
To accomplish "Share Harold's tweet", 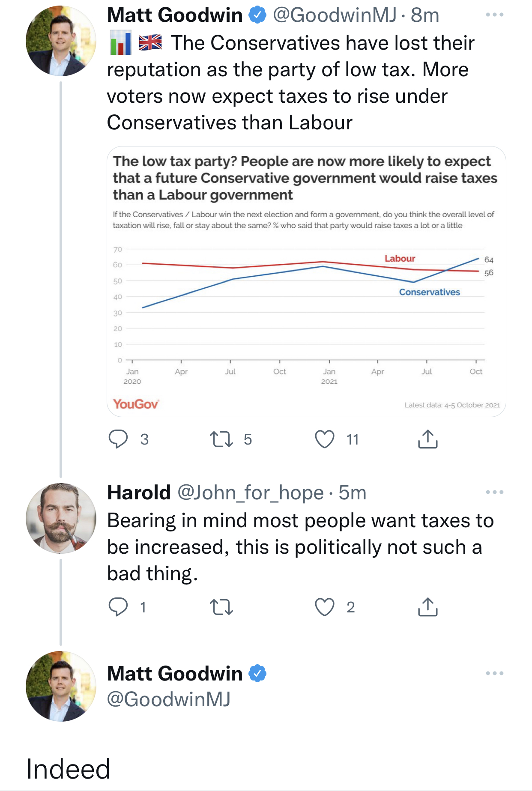I will [x=427, y=607].
